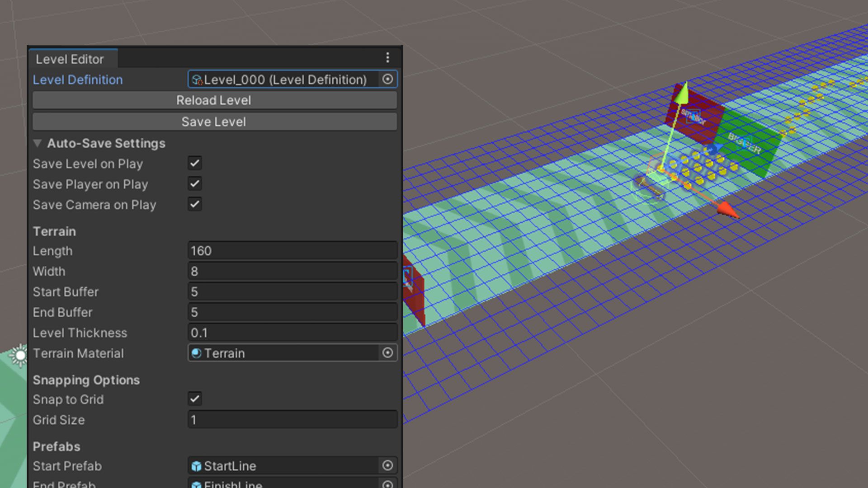Screen dimensions: 868x488
Task: Disable Snap to Grid checkbox
Action: (194, 399)
